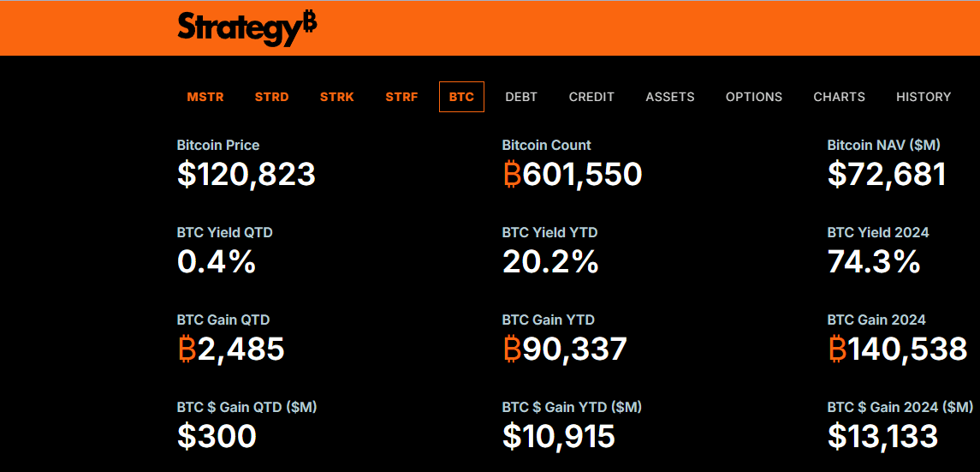This screenshot has width=980, height=472.
Task: Select the STRK tab
Action: click(337, 97)
